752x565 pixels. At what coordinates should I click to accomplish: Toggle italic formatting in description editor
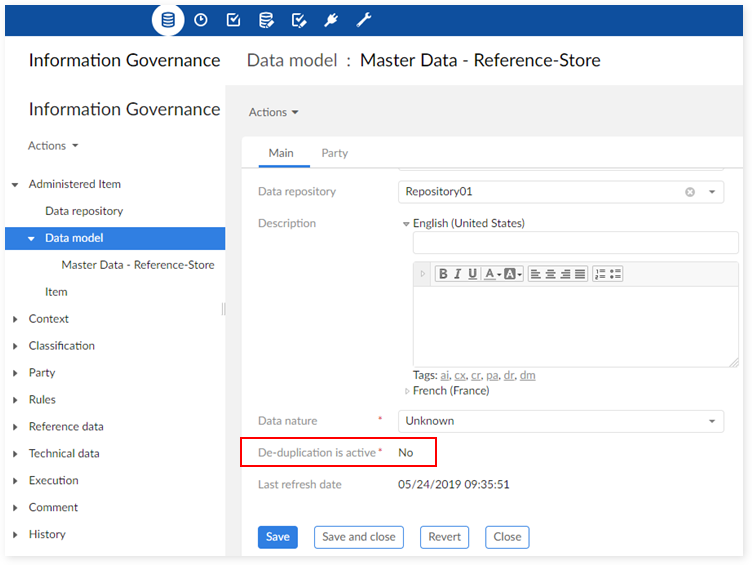[457, 274]
